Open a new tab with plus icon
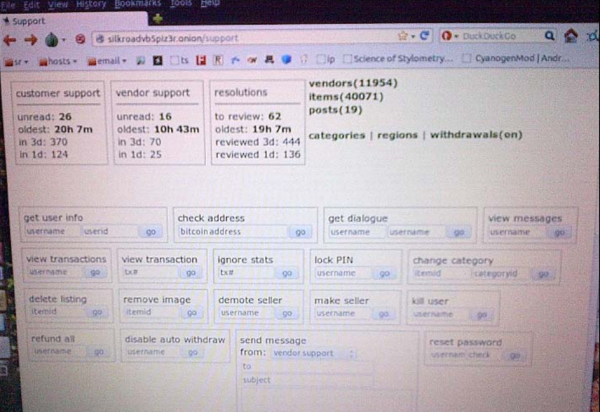This screenshot has height=412, width=600. click(x=158, y=18)
